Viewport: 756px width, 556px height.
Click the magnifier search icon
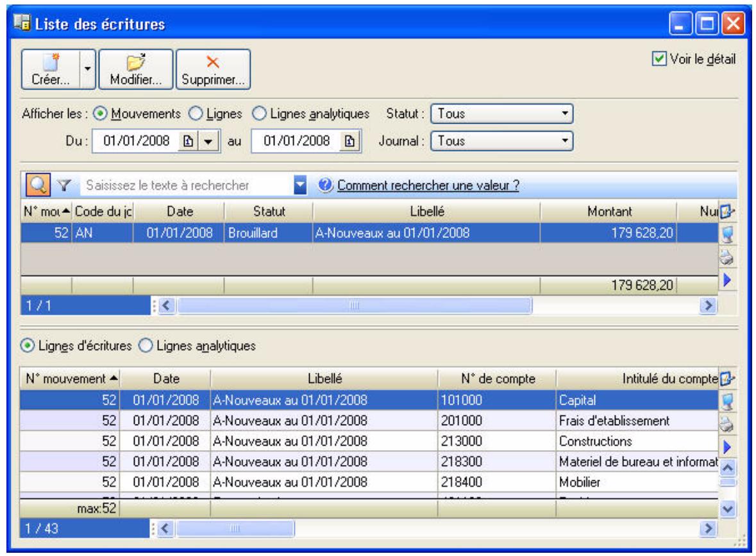(38, 185)
